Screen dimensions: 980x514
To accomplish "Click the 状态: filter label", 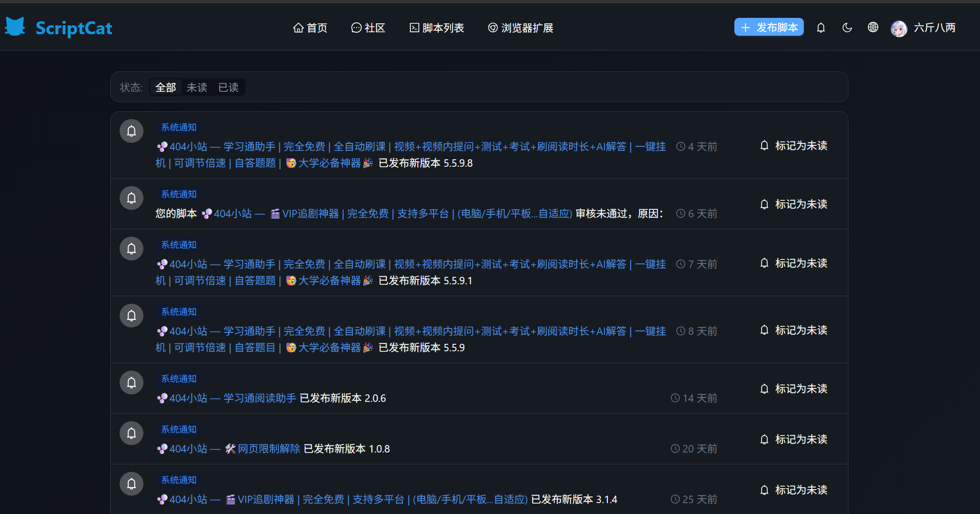I will pos(131,87).
